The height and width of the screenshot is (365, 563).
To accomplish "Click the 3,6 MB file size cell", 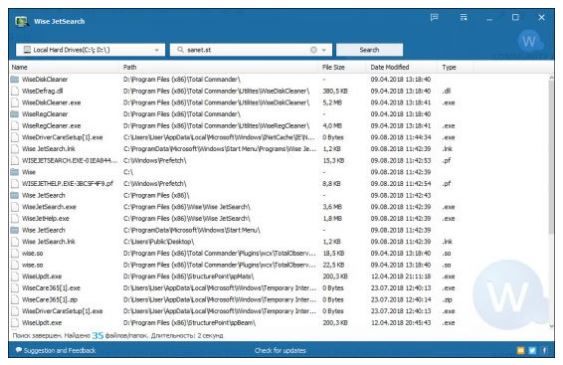I will pyautogui.click(x=332, y=207).
